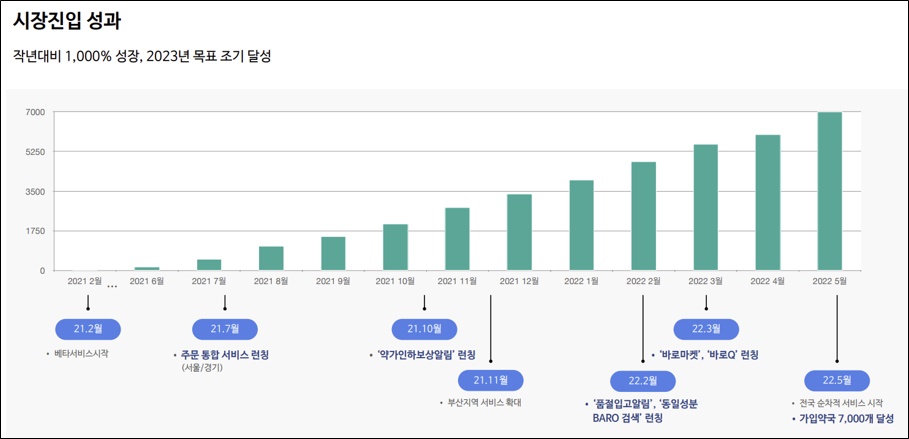Viewport: 909px width, 439px height.
Task: Click the 21.7월 milestone pill
Action: [x=225, y=329]
